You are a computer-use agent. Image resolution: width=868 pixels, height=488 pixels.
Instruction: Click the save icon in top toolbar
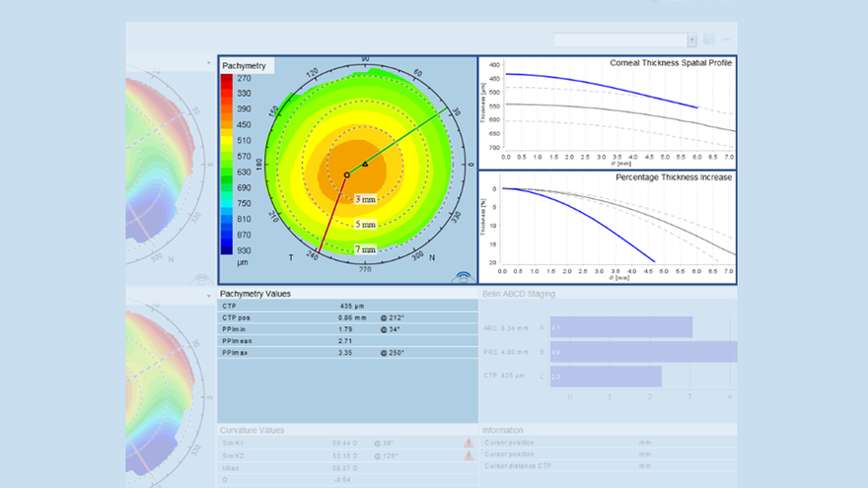point(709,39)
